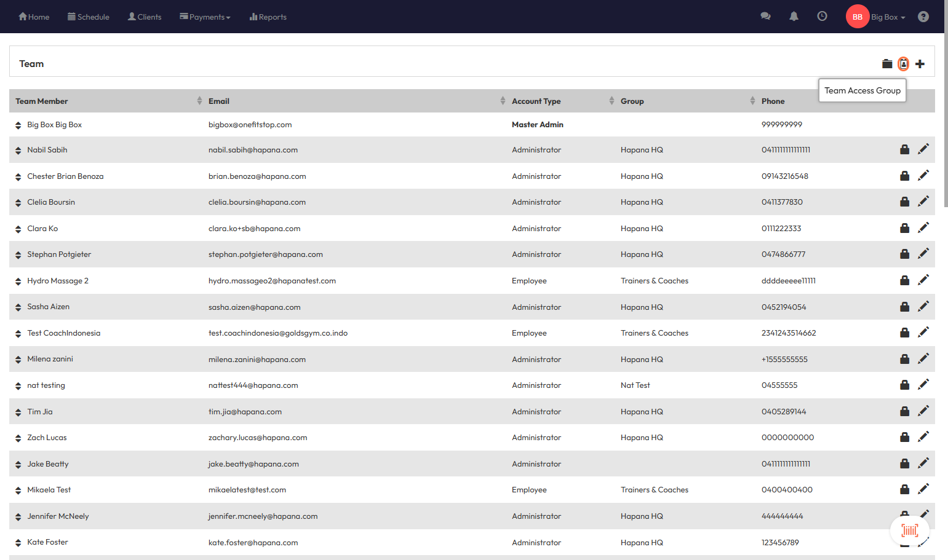Viewport: 948px width, 560px height.
Task: Open the barcode scanner floating button
Action: pyautogui.click(x=909, y=530)
